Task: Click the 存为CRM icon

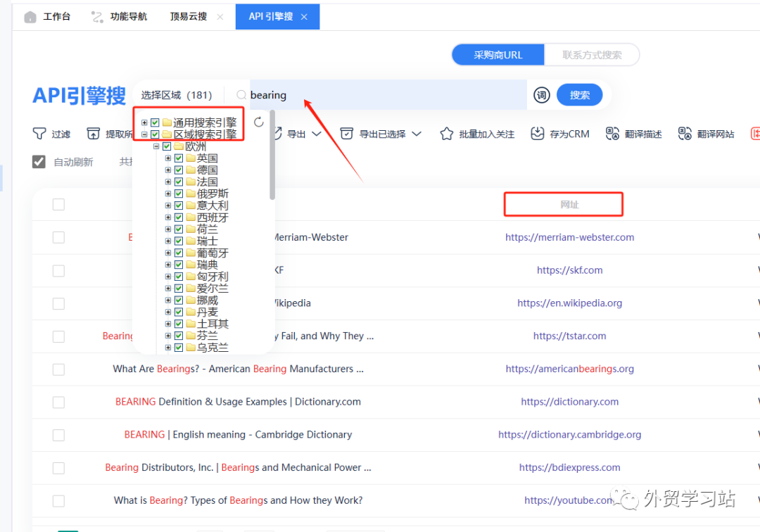Action: click(x=537, y=133)
